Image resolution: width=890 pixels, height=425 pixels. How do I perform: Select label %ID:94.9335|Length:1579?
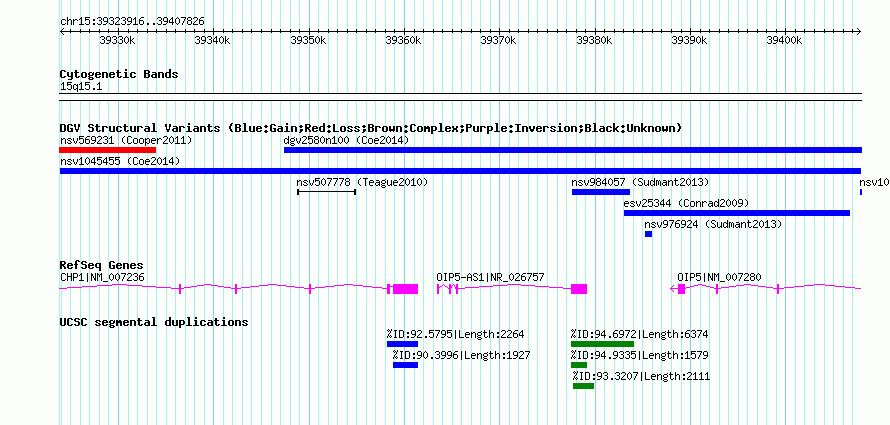click(640, 355)
